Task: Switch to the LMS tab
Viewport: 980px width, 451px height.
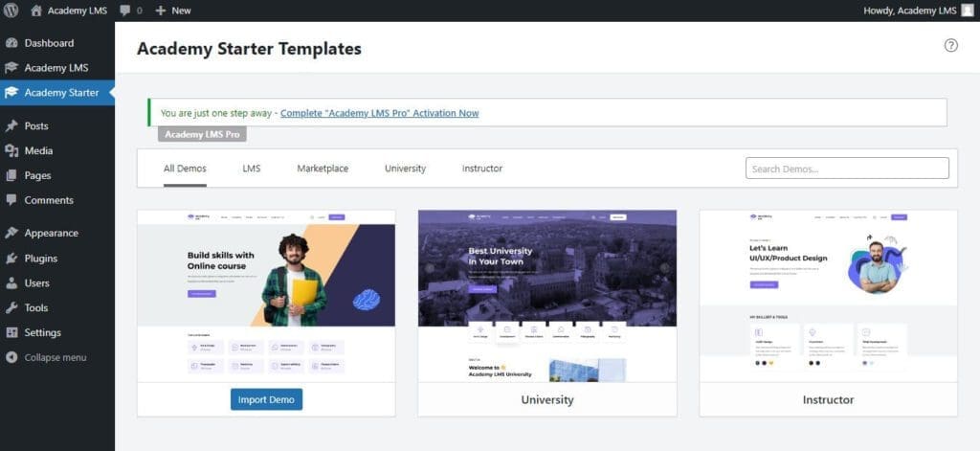Action: tap(252, 169)
